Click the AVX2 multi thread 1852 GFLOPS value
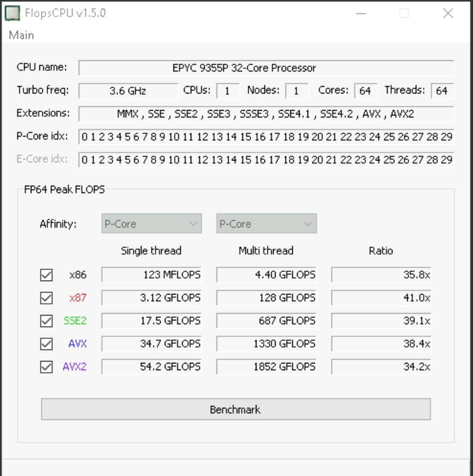The height and width of the screenshot is (476, 473). pyautogui.click(x=266, y=367)
